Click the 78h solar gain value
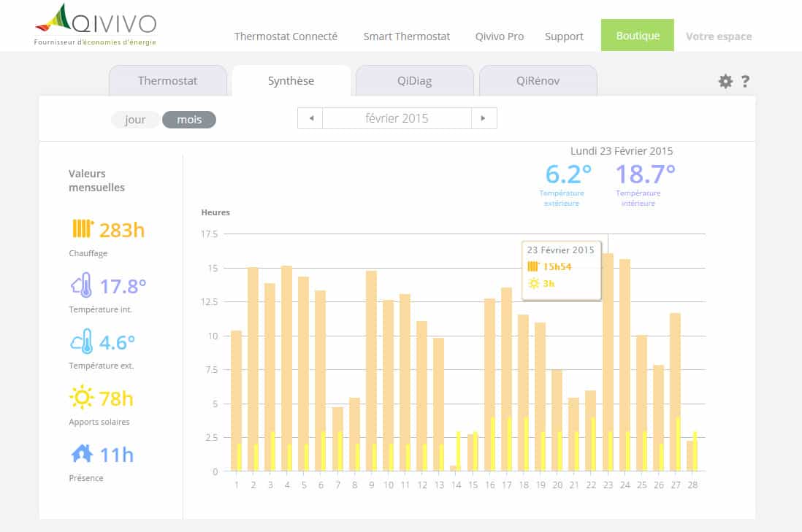Viewport: 802px width, 532px height. (x=116, y=398)
